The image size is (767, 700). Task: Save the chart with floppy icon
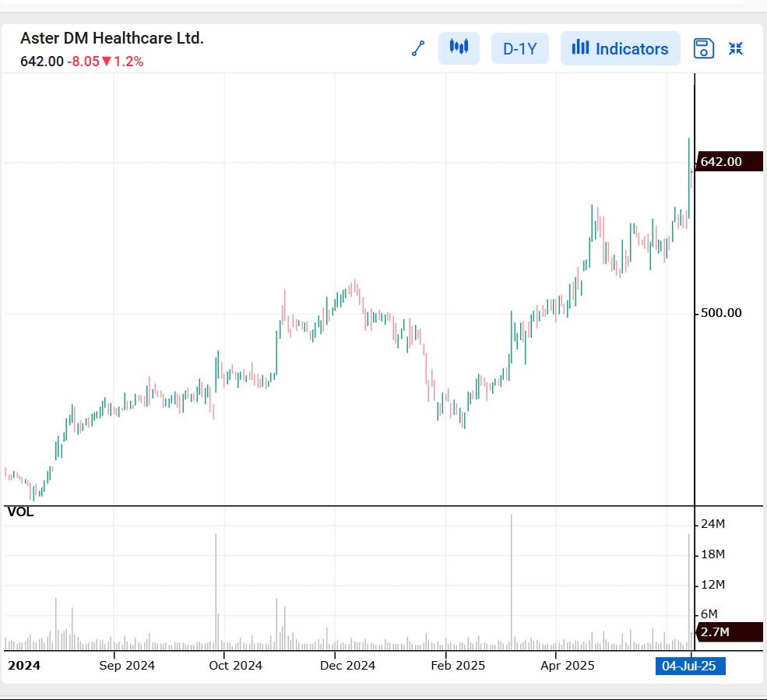(704, 48)
